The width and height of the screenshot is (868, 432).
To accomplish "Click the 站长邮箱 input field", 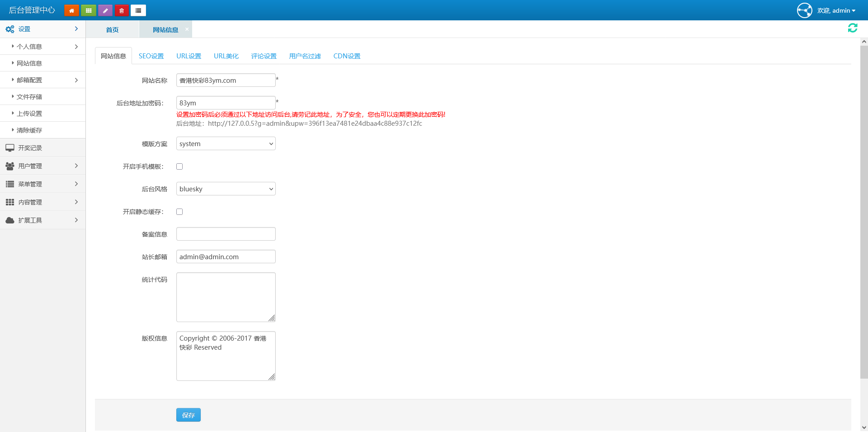I will (226, 256).
